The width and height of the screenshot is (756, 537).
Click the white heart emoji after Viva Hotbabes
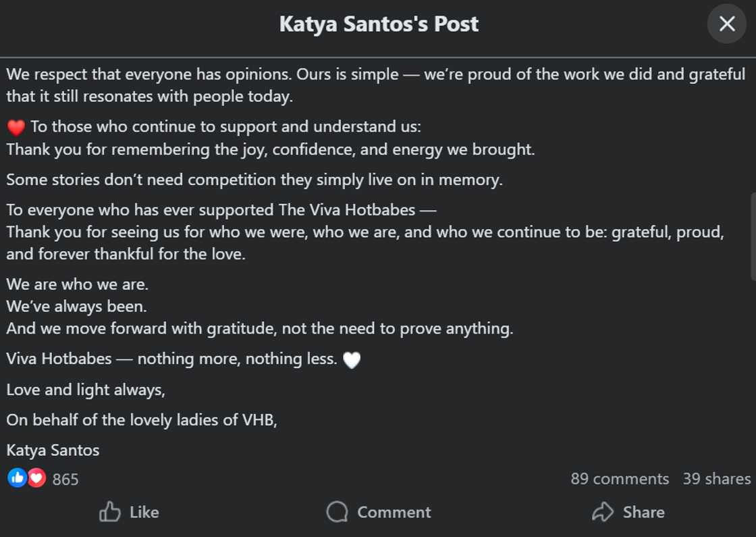click(352, 359)
